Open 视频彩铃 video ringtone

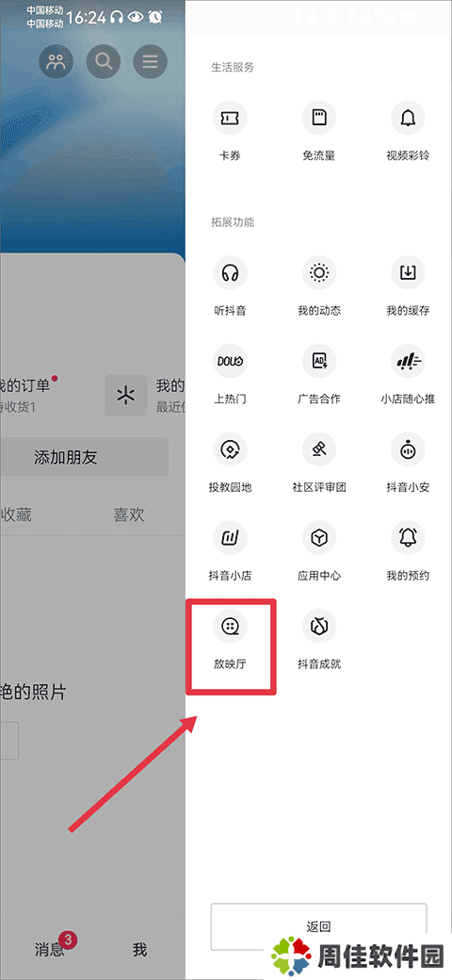(408, 118)
